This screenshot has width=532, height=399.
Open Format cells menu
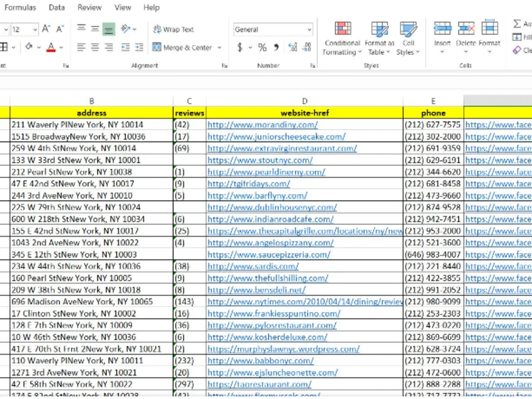click(x=489, y=37)
